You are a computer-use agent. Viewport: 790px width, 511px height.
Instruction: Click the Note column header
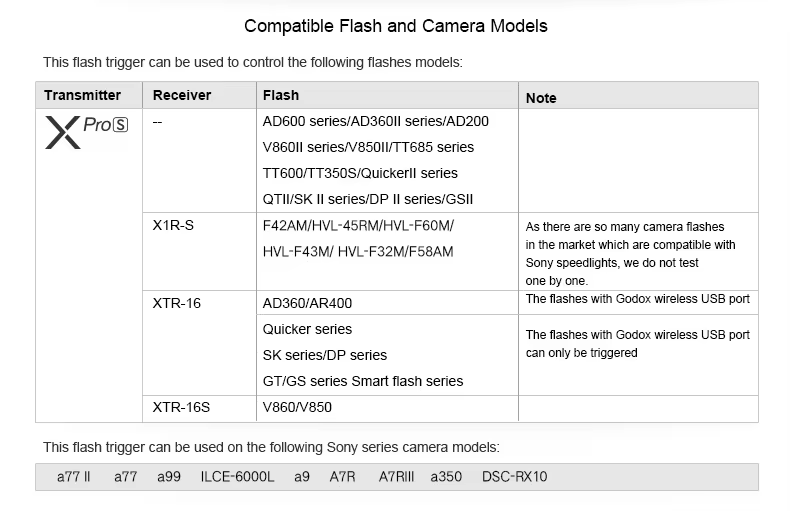point(541,98)
